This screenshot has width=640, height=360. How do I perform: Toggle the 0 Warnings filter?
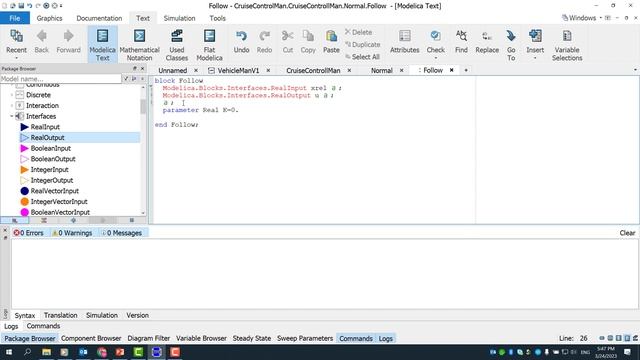[72, 233]
